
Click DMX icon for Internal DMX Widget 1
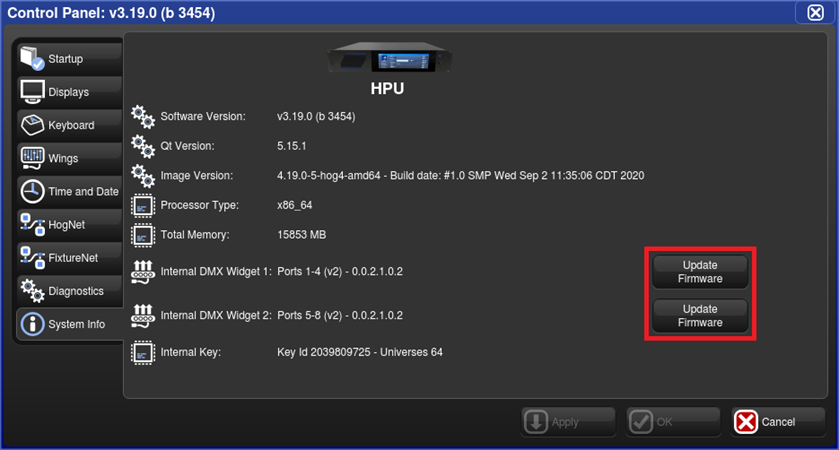[x=143, y=272]
